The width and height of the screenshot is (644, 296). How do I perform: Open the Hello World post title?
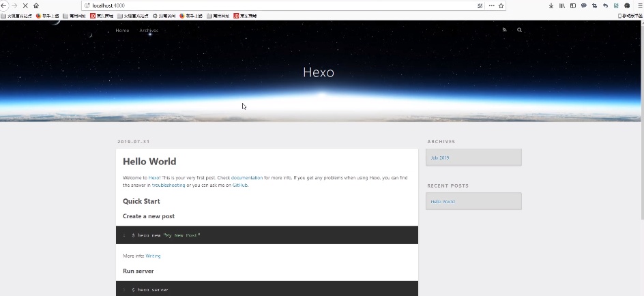(x=149, y=162)
